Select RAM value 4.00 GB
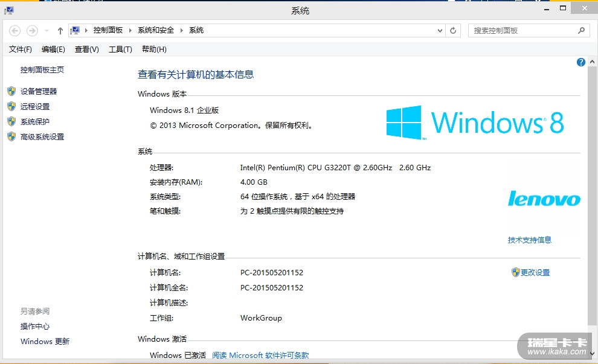Image resolution: width=598 pixels, height=364 pixels. (x=254, y=182)
